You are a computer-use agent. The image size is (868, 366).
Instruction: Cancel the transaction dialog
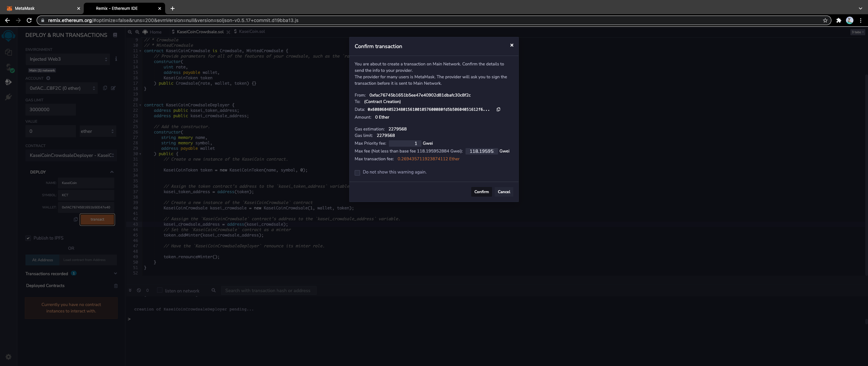[504, 192]
